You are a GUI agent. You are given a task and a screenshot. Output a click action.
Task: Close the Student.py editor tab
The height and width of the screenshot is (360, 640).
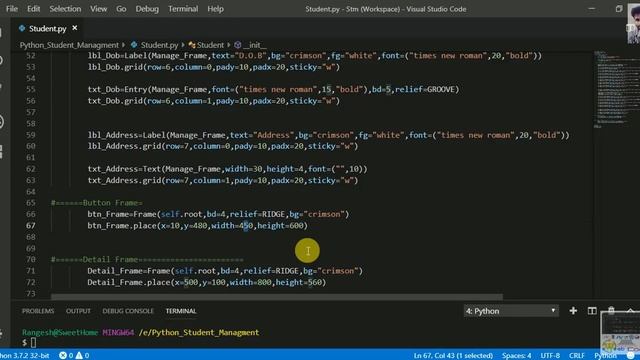[x=74, y=28]
